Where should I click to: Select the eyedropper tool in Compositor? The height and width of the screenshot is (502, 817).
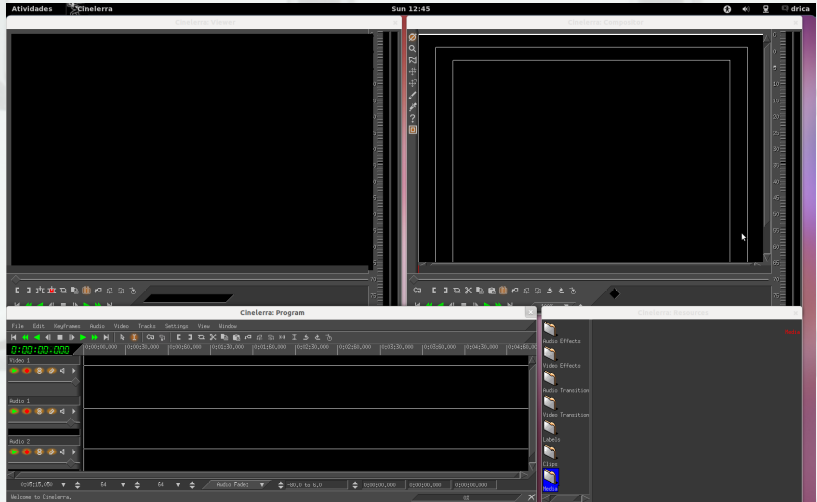pyautogui.click(x=412, y=107)
